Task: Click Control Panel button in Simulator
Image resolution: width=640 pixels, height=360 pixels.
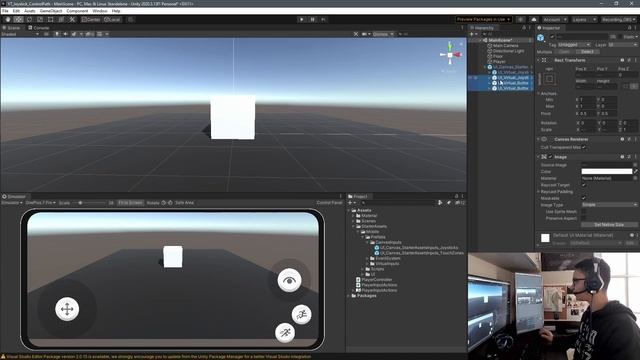Action: 329,203
